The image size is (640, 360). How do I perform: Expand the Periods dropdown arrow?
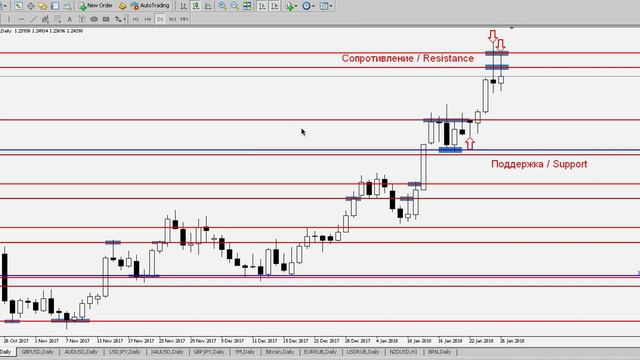313,7
